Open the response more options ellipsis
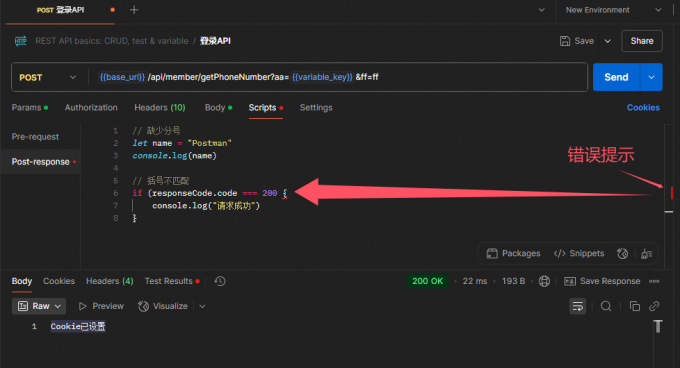Image resolution: width=680 pixels, height=368 pixels. (654, 281)
